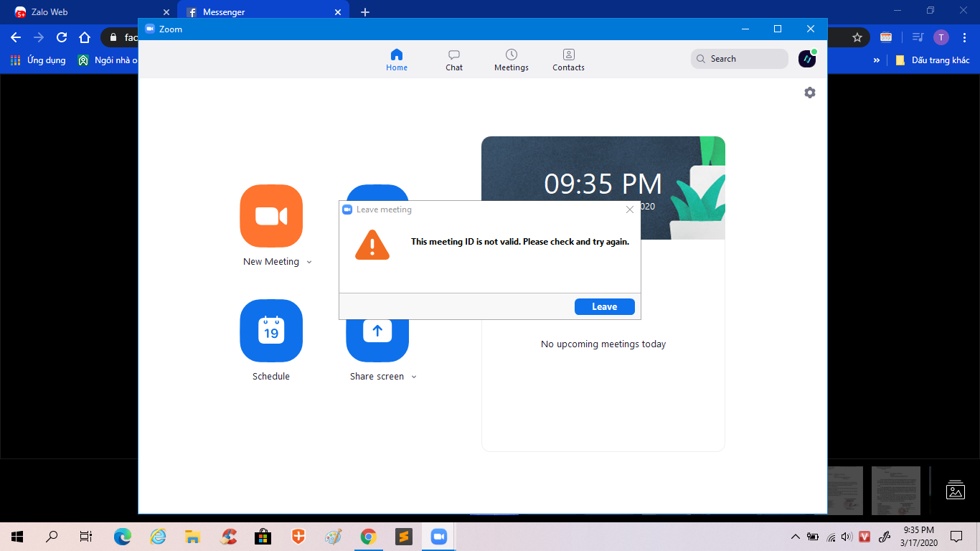Image resolution: width=980 pixels, height=551 pixels.
Task: Open the orange shield antivirus taskbar icon
Action: coord(298,536)
